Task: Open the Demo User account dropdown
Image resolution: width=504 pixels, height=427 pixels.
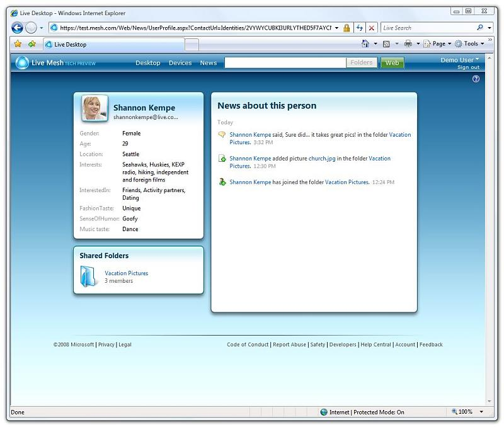Action: (x=460, y=60)
